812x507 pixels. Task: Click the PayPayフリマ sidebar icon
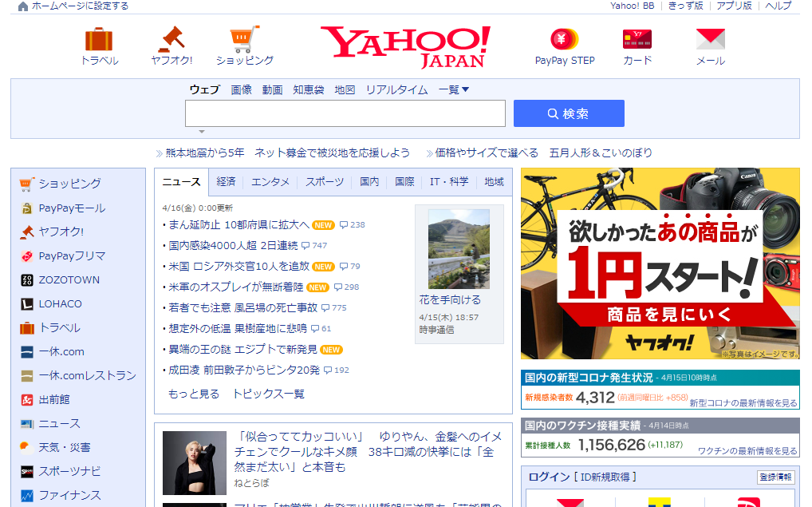[x=27, y=256]
